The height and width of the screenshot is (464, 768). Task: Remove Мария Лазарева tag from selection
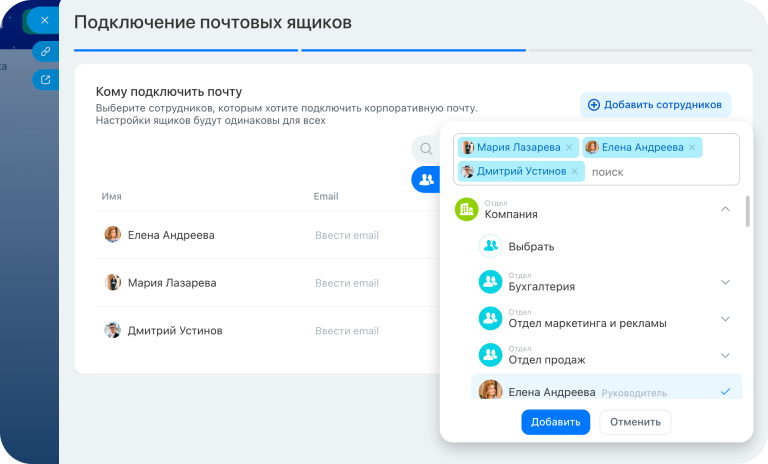pyautogui.click(x=569, y=148)
